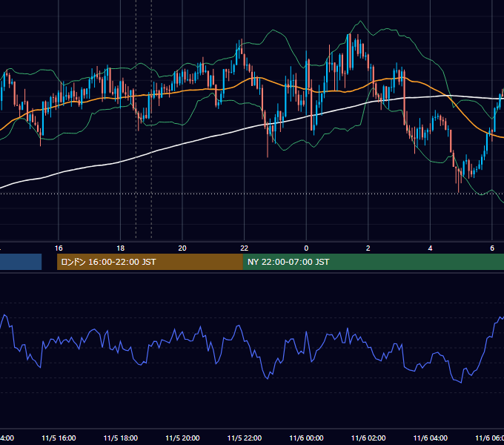
Task: Click the 16 hour label on the upper time axis
Action: point(59,248)
